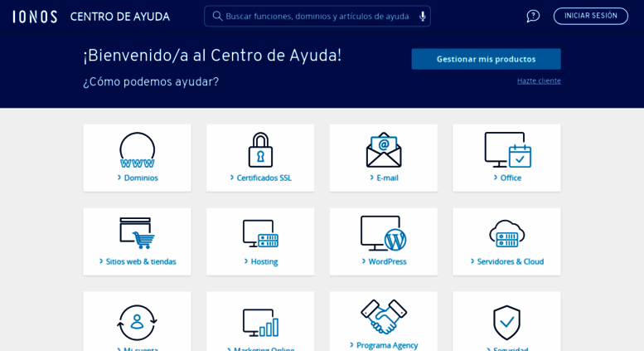Click the WordPress monitor icon
Viewport: 644px width, 351px height.
point(384,233)
